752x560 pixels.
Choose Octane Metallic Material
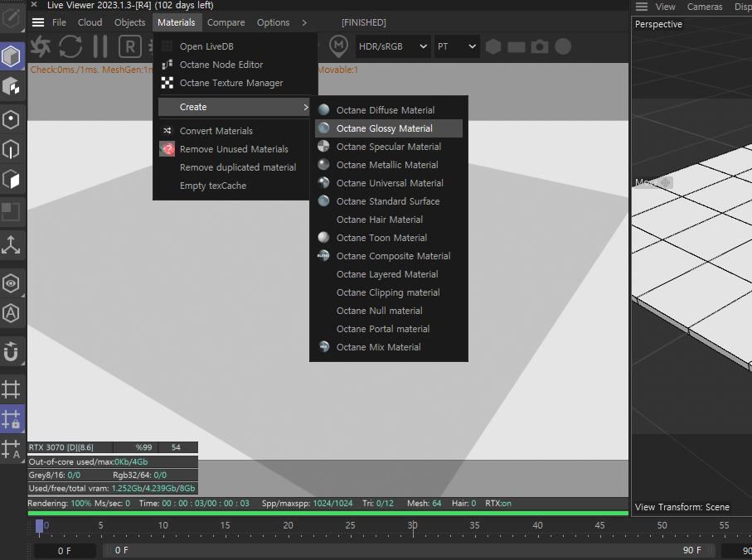[x=389, y=165]
